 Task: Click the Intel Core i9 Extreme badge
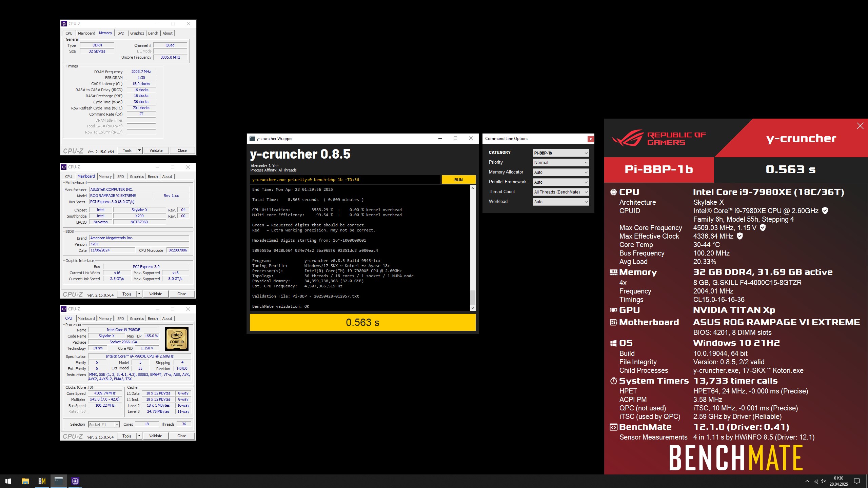point(177,339)
